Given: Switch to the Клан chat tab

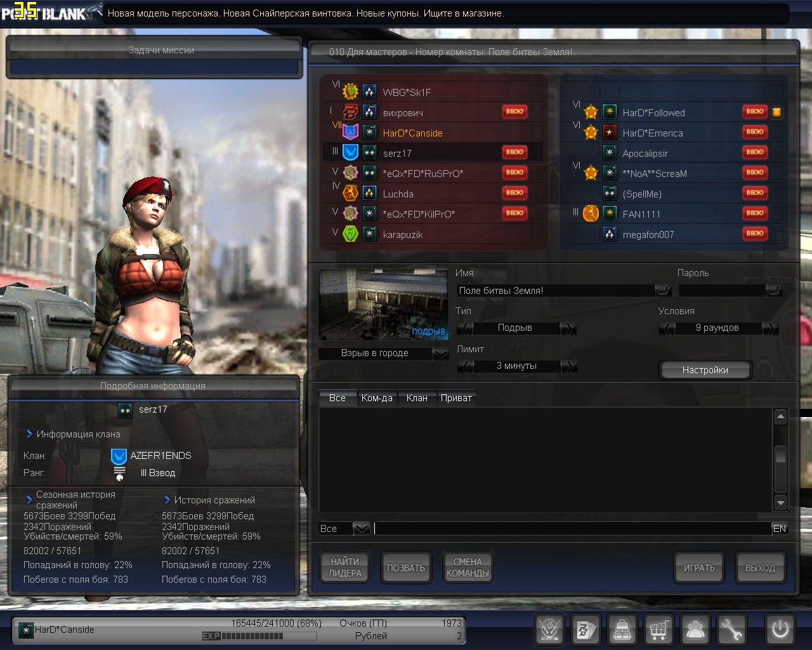Looking at the screenshot, I should pos(417,398).
